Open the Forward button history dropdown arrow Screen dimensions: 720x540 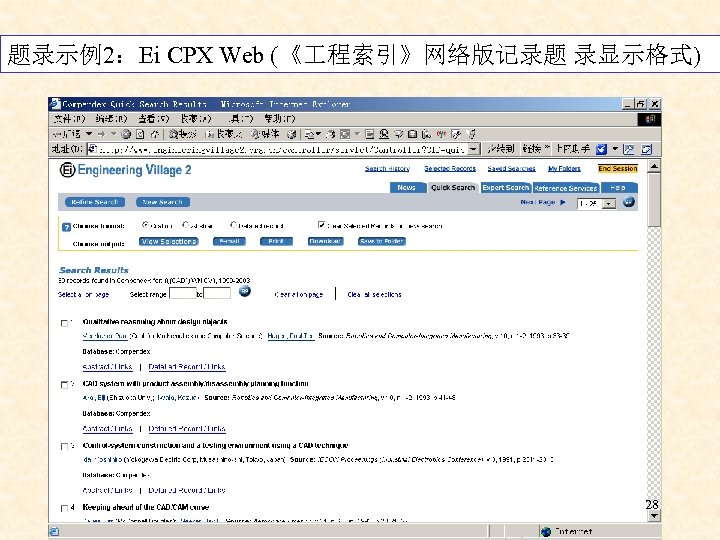[113, 134]
